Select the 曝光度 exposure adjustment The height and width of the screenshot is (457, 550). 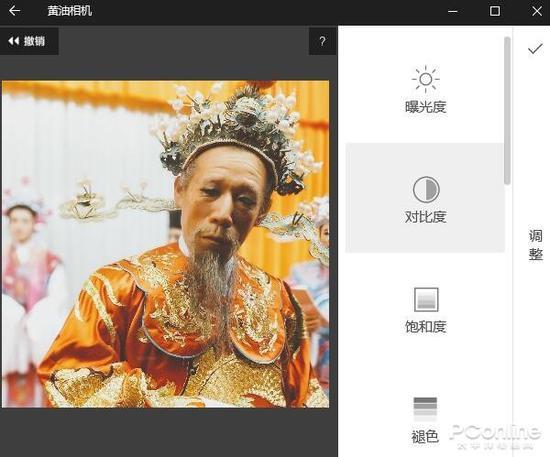[x=425, y=89]
